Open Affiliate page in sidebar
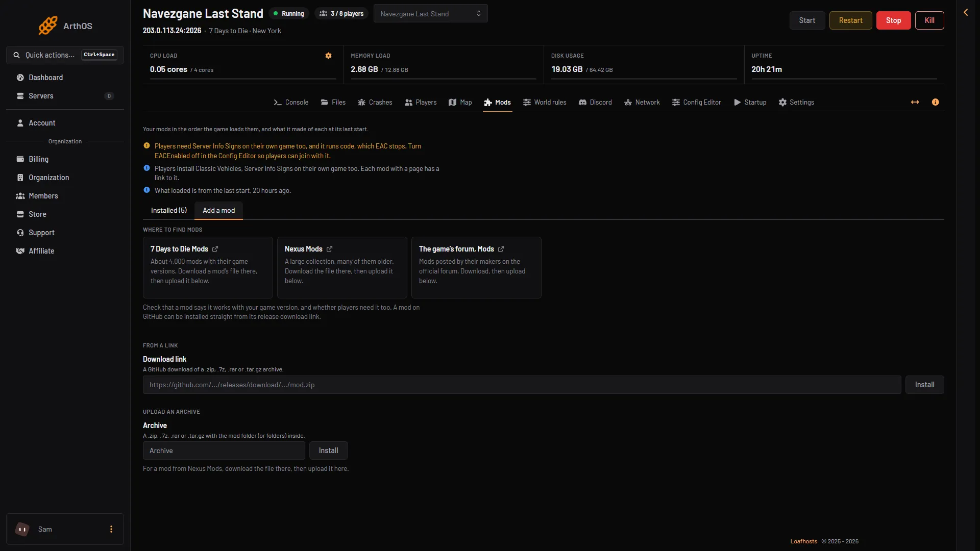 [65, 251]
